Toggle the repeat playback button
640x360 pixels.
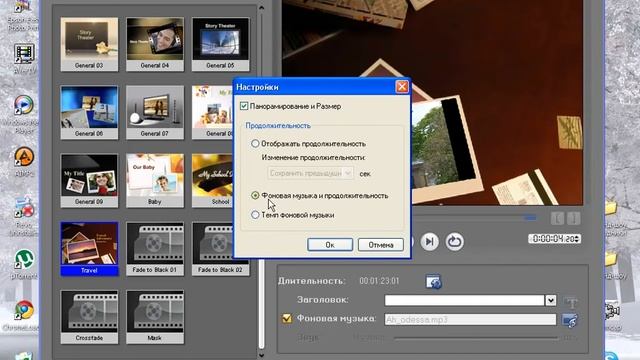[454, 242]
